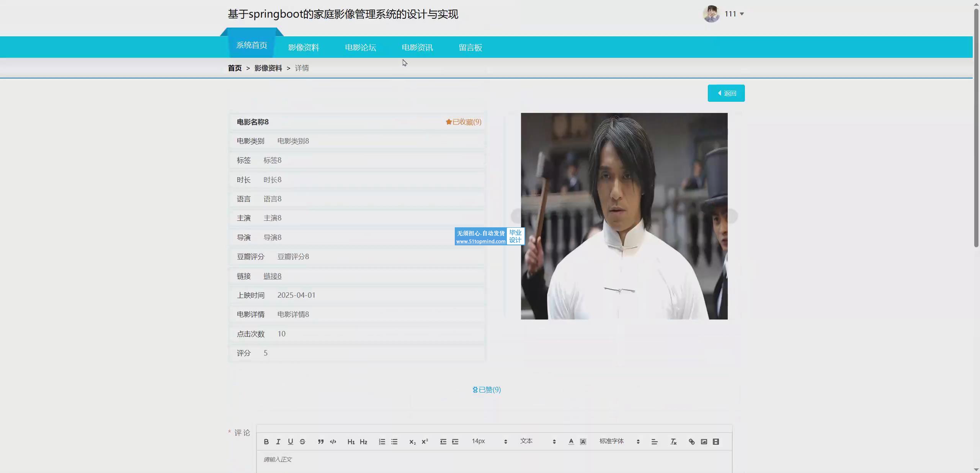Viewport: 980px width, 473px height.
Task: Insert a hyperlink using link icon
Action: 691,442
